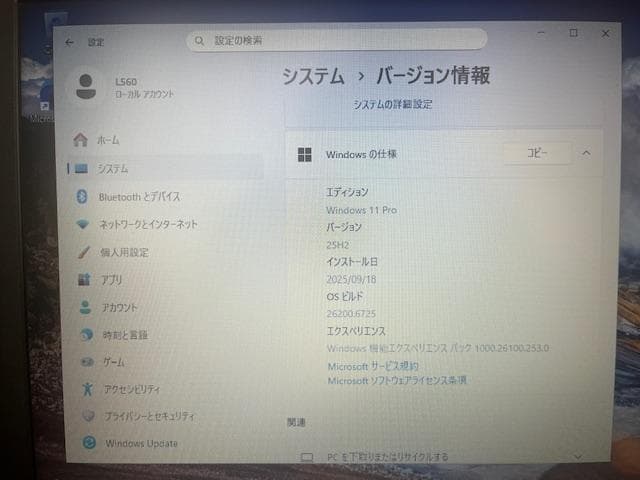Open アプリ settings page
This screenshot has height=480, width=640.
(111, 280)
